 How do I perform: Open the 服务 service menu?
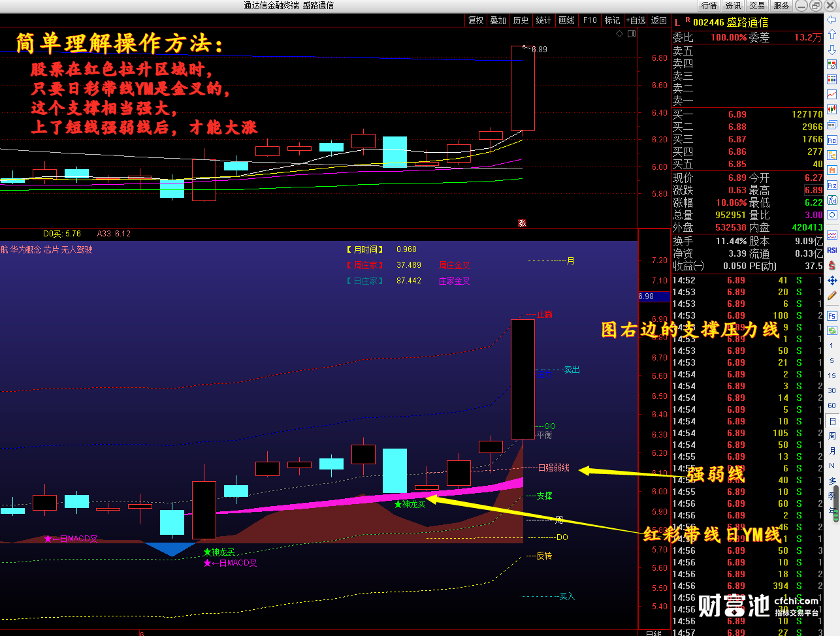click(x=781, y=5)
